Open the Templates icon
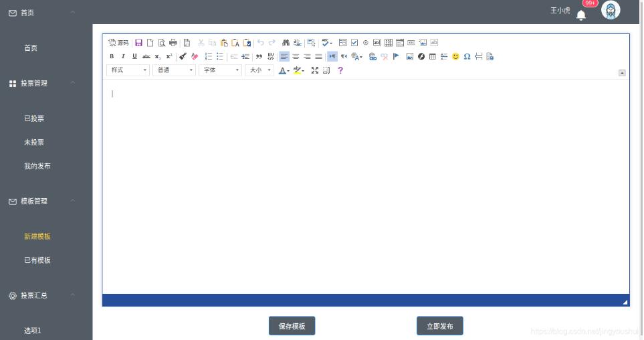 [x=187, y=43]
